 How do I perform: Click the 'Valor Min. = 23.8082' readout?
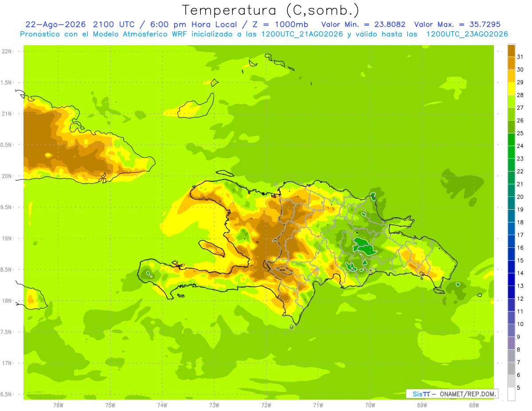pos(363,24)
